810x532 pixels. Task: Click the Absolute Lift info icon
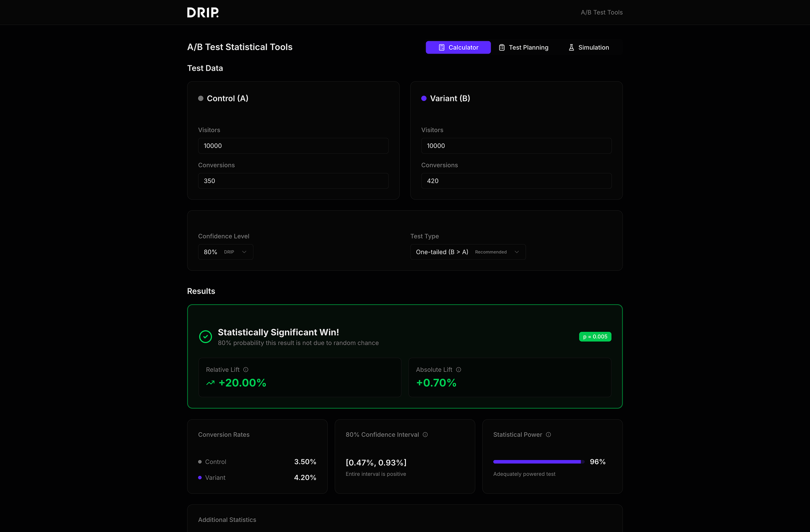point(459,370)
